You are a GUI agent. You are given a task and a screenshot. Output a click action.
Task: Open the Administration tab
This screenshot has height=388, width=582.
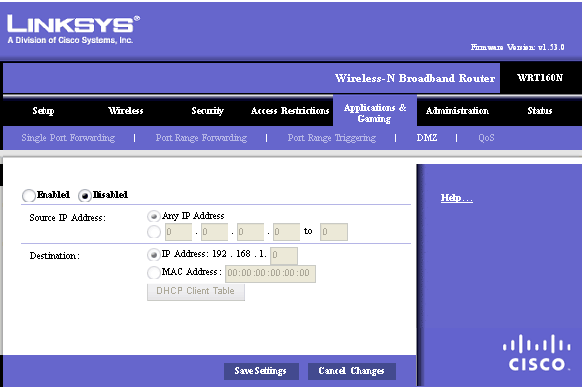457,111
